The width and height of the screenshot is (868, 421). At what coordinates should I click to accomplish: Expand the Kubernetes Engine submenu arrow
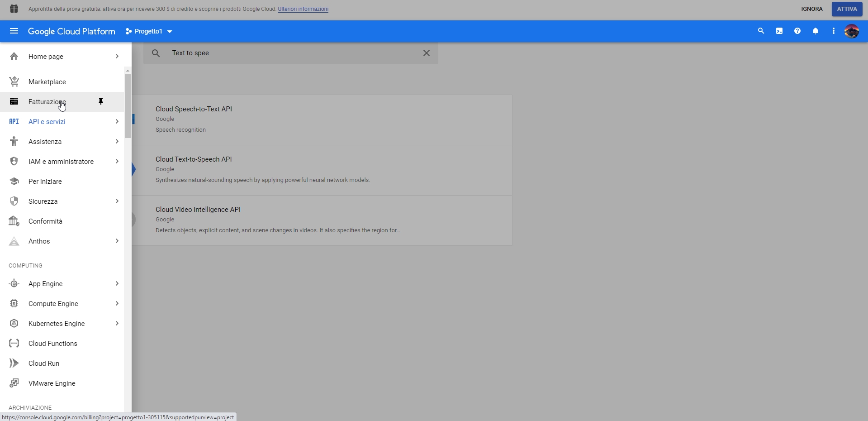(x=117, y=324)
